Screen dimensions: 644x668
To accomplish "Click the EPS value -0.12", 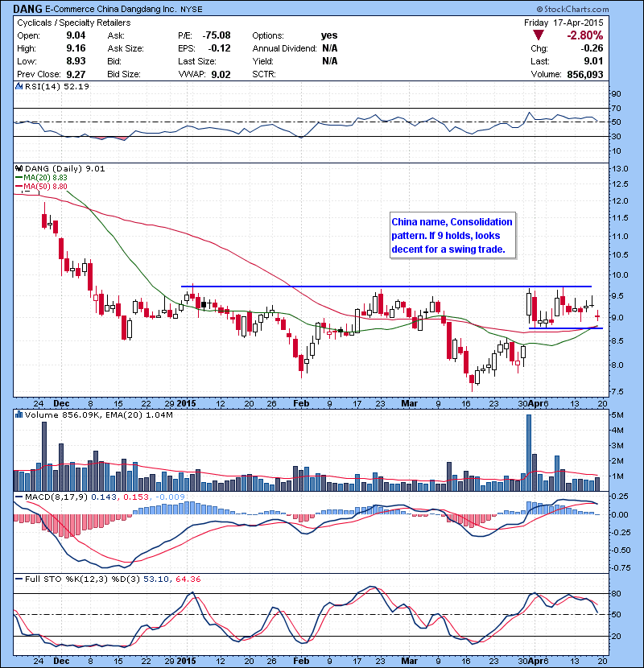I will (220, 48).
